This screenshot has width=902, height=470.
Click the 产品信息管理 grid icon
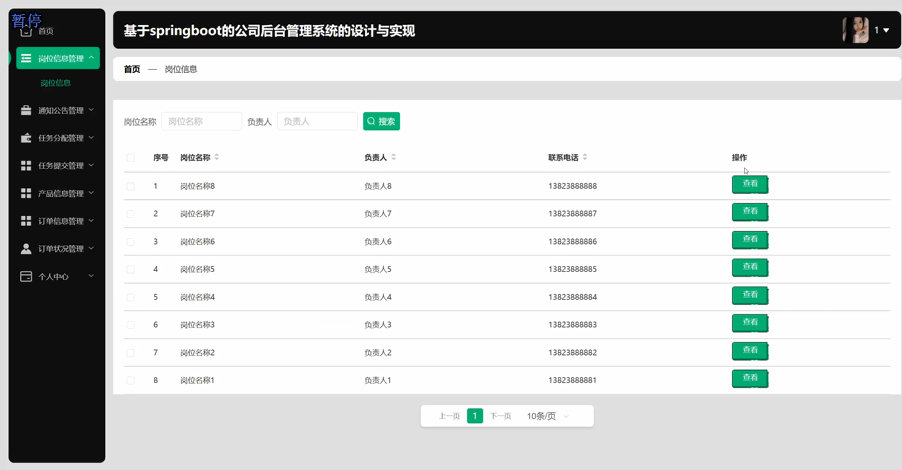pyautogui.click(x=26, y=193)
